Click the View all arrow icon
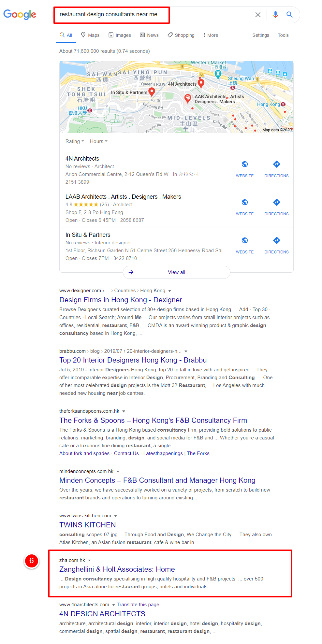This screenshot has width=322, height=644. (x=131, y=272)
